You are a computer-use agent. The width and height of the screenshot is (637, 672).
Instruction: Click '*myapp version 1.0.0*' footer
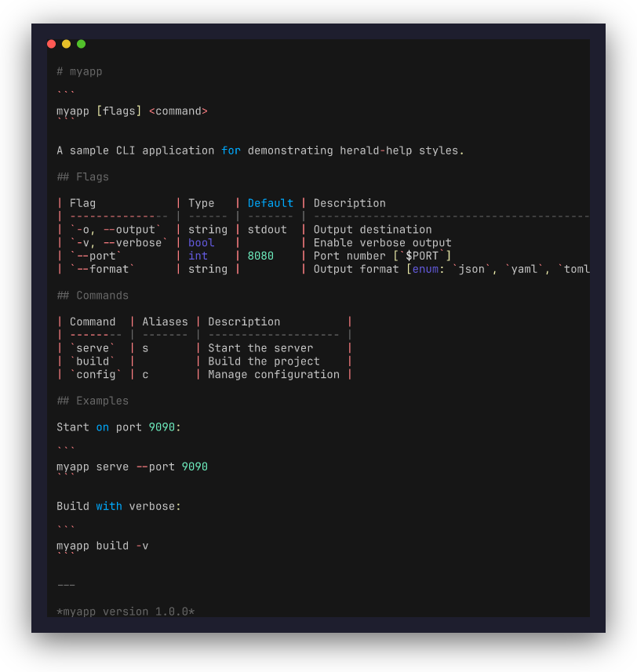126,612
